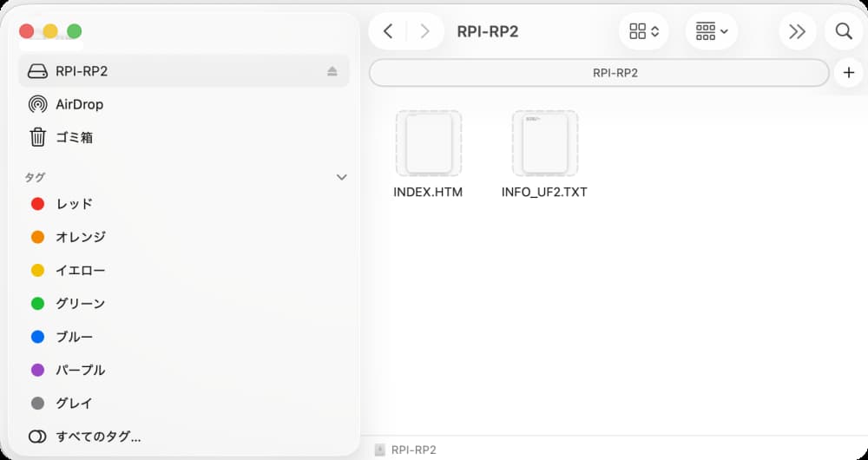The height and width of the screenshot is (460, 868).
Task: Select the RPI-RP2 tab
Action: tap(600, 73)
